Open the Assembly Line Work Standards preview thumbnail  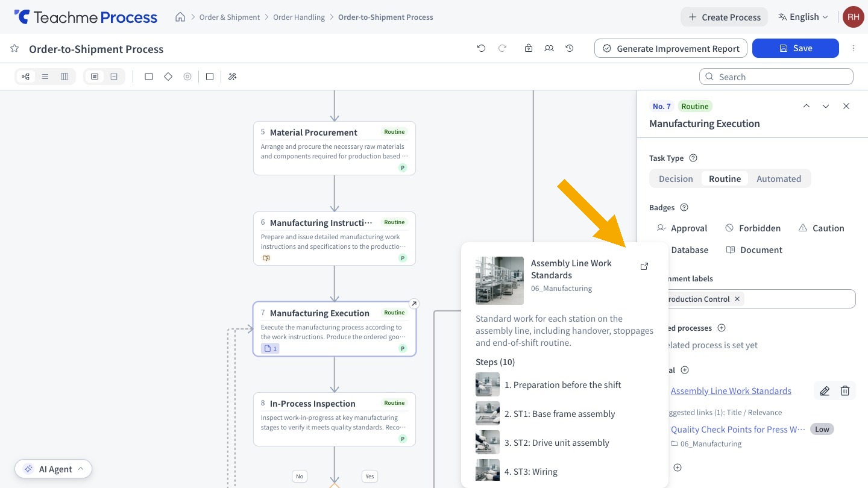click(500, 281)
